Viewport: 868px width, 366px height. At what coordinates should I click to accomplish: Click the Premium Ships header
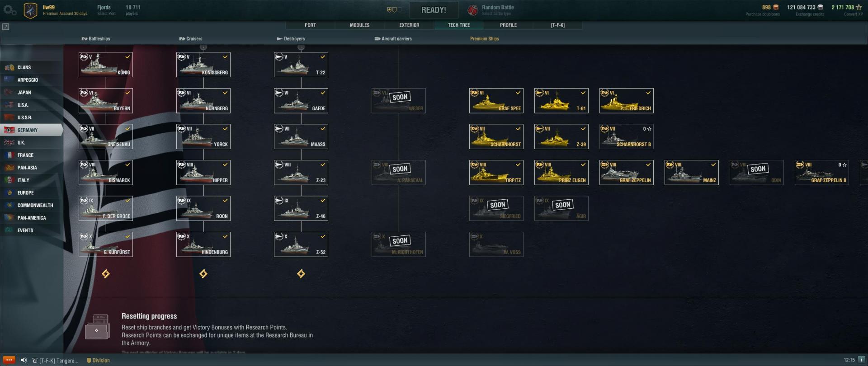pos(484,38)
